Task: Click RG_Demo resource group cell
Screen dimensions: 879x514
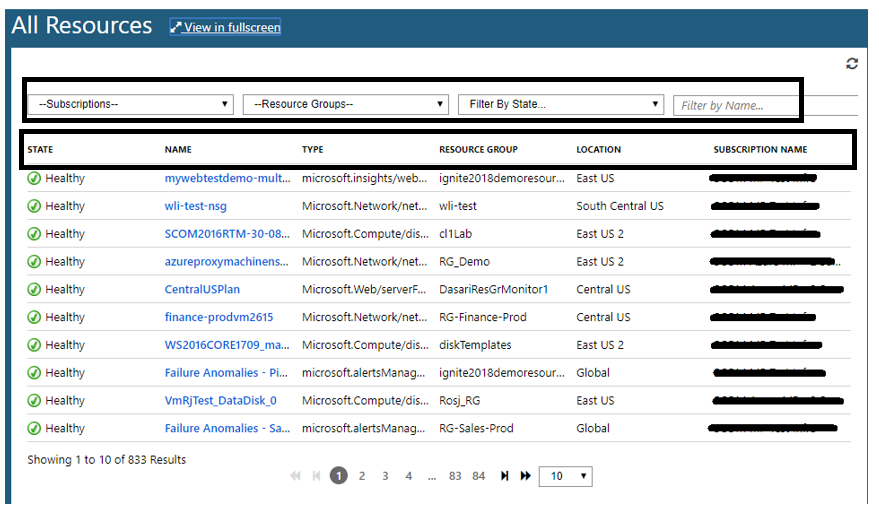Action: [465, 262]
